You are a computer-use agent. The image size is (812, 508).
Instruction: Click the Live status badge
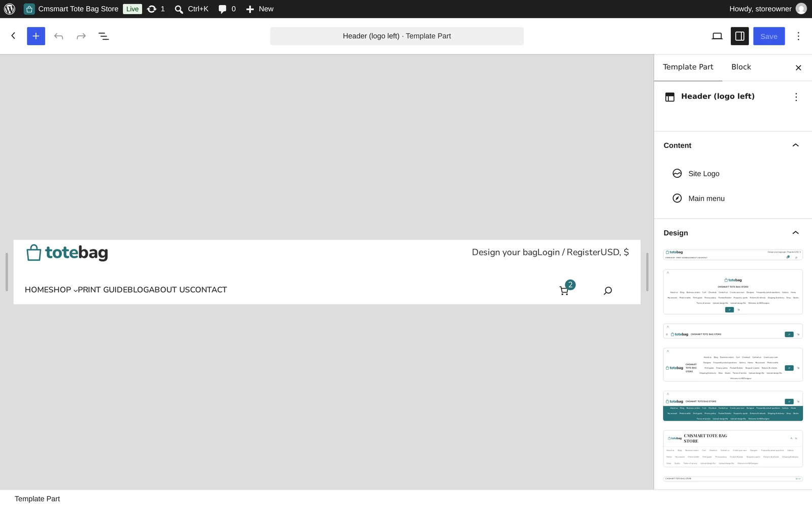[132, 9]
